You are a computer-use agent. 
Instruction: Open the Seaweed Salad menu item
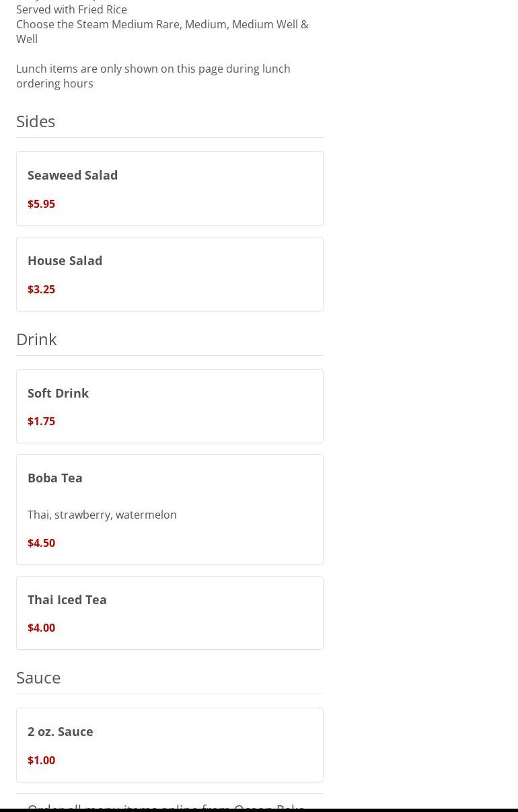73,175
